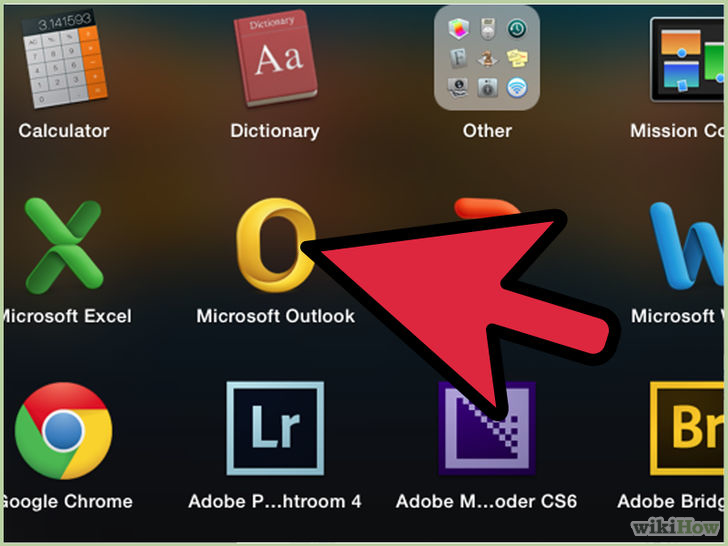The width and height of the screenshot is (728, 546).
Task: Open Adobe Bridge app
Action: (687, 429)
